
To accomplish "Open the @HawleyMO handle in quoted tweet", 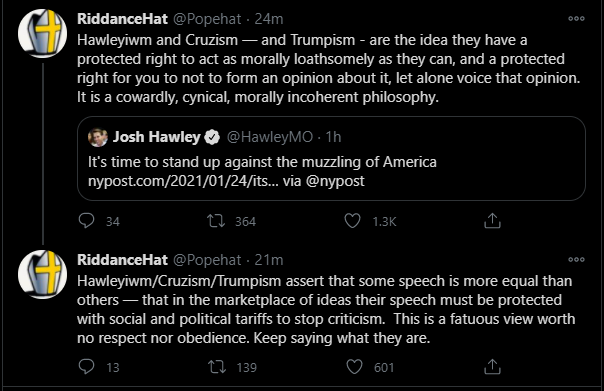I will point(270,137).
